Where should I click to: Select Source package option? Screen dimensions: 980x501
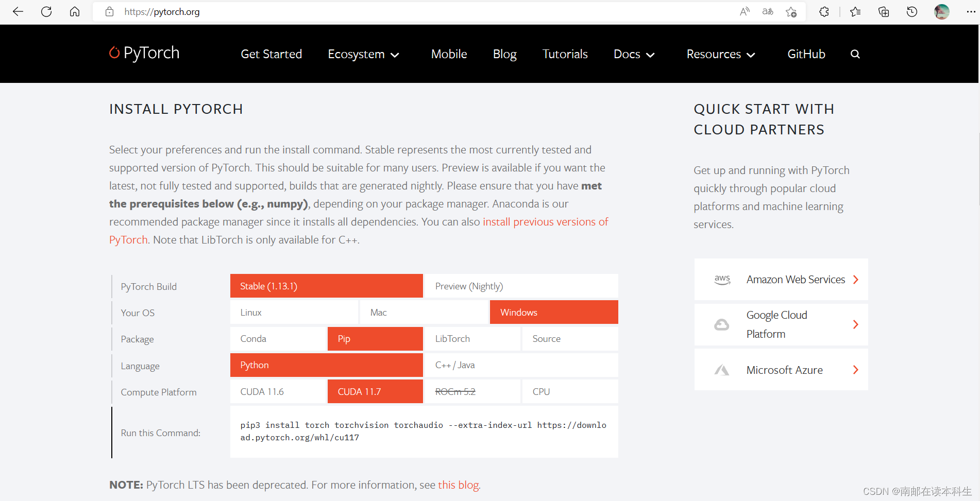[570, 338]
